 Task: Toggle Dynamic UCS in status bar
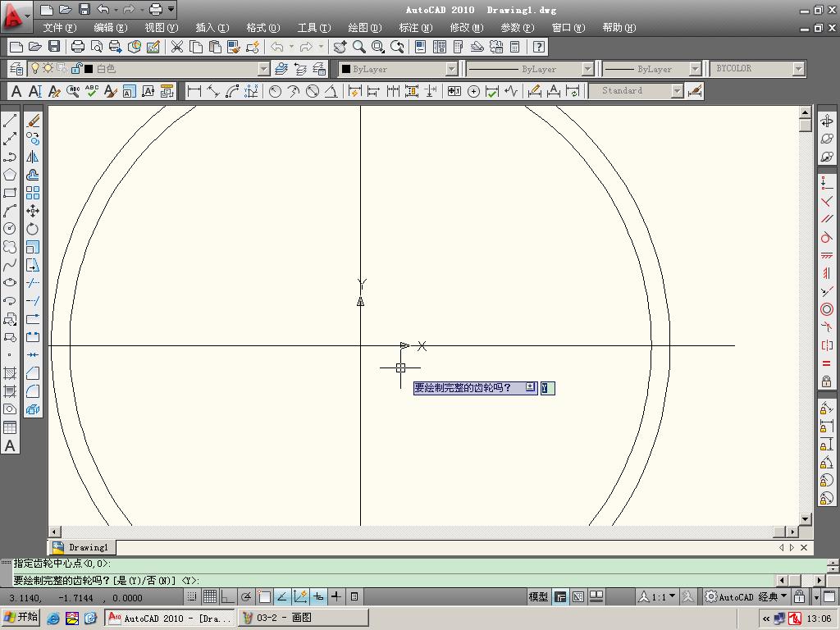pos(300,596)
